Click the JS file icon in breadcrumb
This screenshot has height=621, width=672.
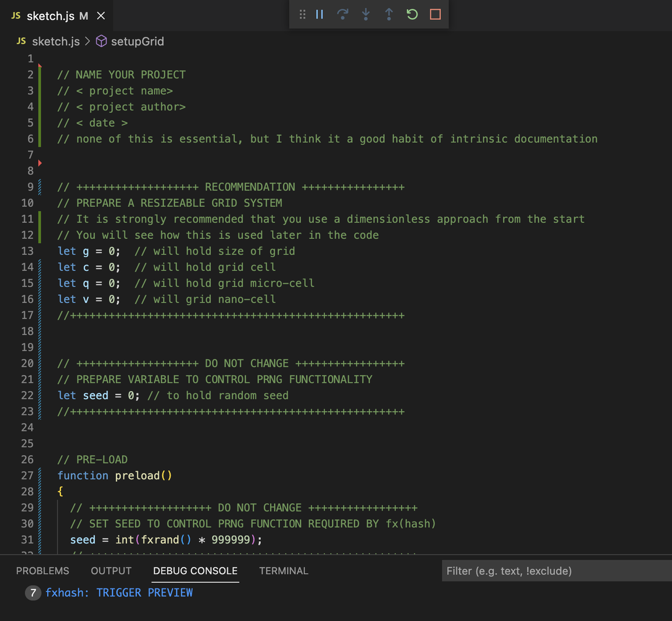22,41
